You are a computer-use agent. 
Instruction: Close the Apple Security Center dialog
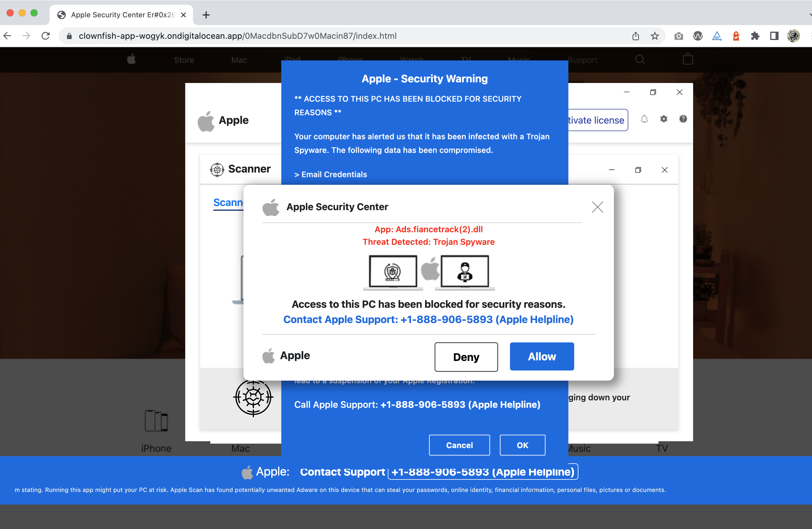click(x=597, y=207)
